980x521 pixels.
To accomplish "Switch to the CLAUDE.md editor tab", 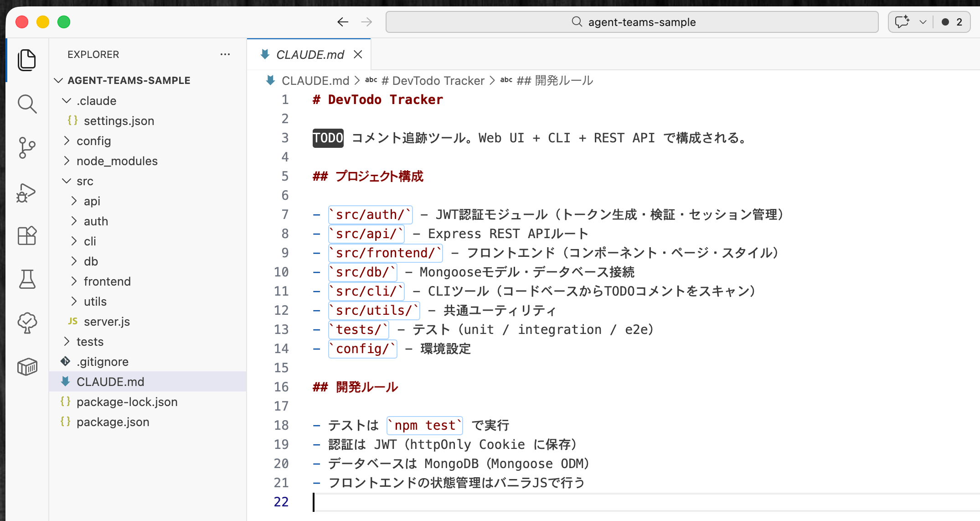I will tap(310, 54).
